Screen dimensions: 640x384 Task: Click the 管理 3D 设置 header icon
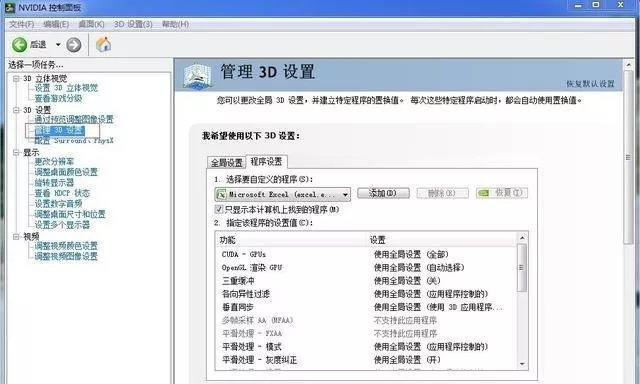[197, 75]
